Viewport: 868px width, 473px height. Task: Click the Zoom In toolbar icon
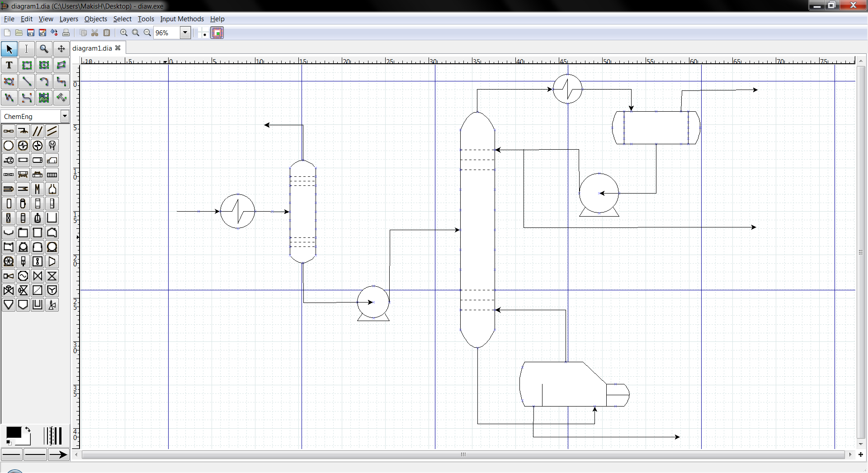coord(123,33)
